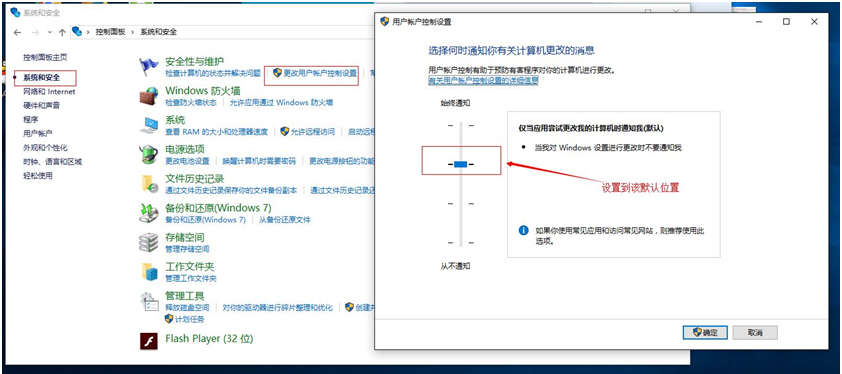Click 允许应用通过 Windows 防火墙 link
Viewport: 842px width, 374px height.
coord(281,102)
